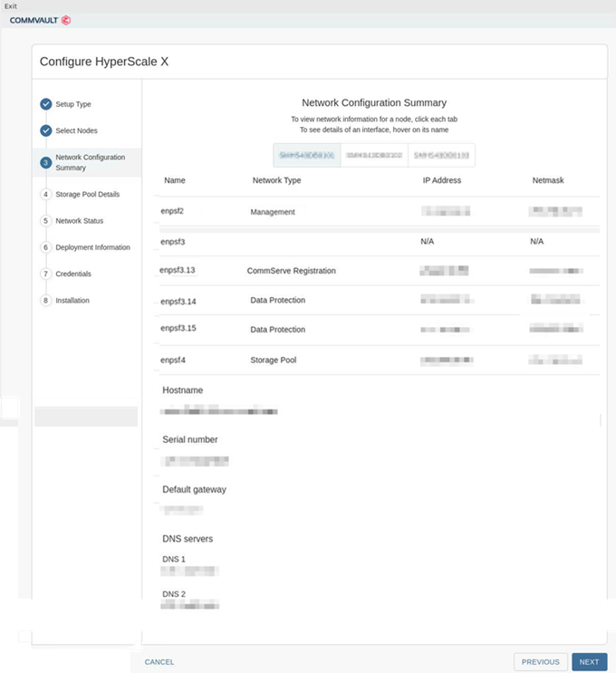The width and height of the screenshot is (616, 673).
Task: Click the enpsf3.13 interface name
Action: point(178,270)
